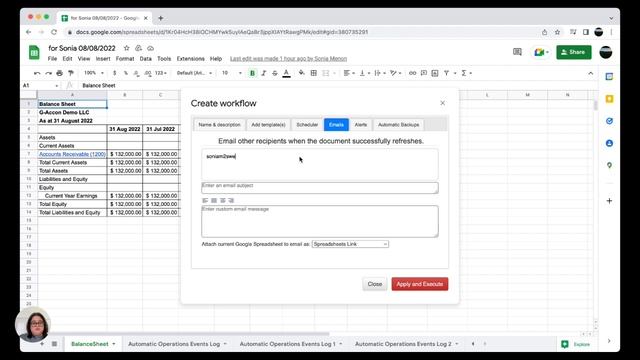Open comment history icon
Screen dimensions: 640x360
point(517,52)
